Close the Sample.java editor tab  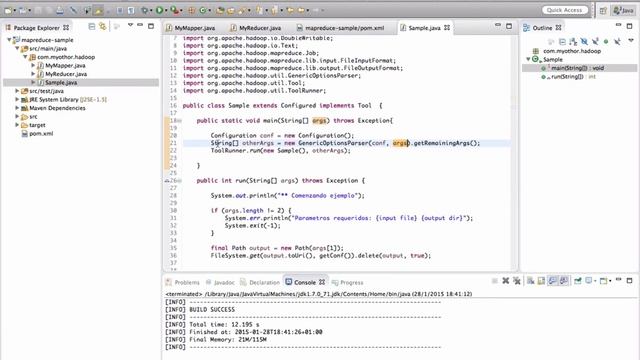447,28
